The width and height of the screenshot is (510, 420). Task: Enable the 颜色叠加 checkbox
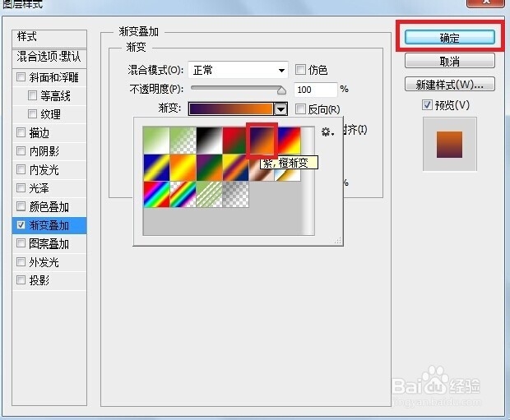click(x=21, y=206)
